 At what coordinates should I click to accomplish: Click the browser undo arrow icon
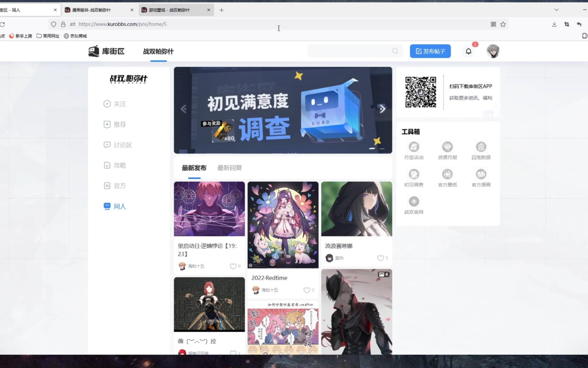(579, 24)
